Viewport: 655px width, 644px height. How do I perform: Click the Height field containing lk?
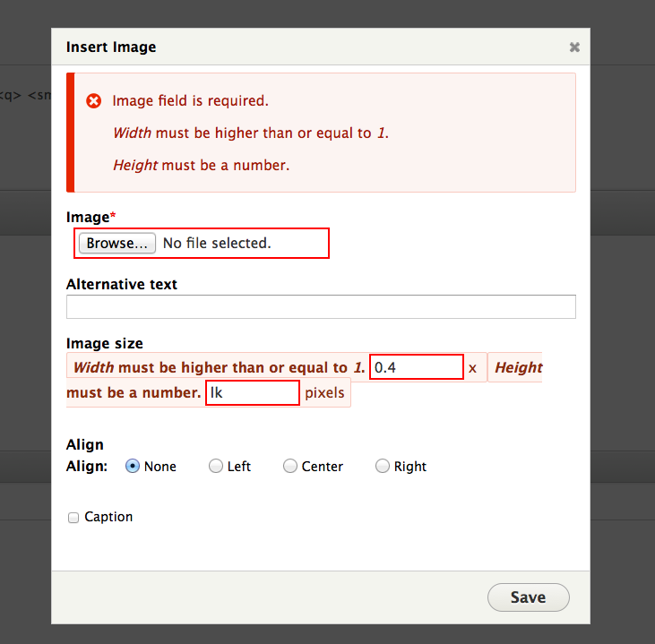click(x=253, y=392)
